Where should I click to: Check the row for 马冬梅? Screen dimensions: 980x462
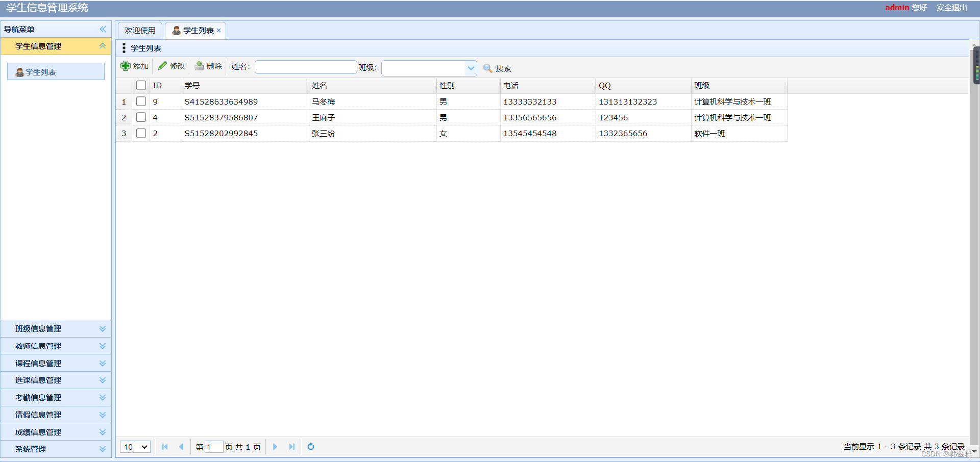pos(141,101)
